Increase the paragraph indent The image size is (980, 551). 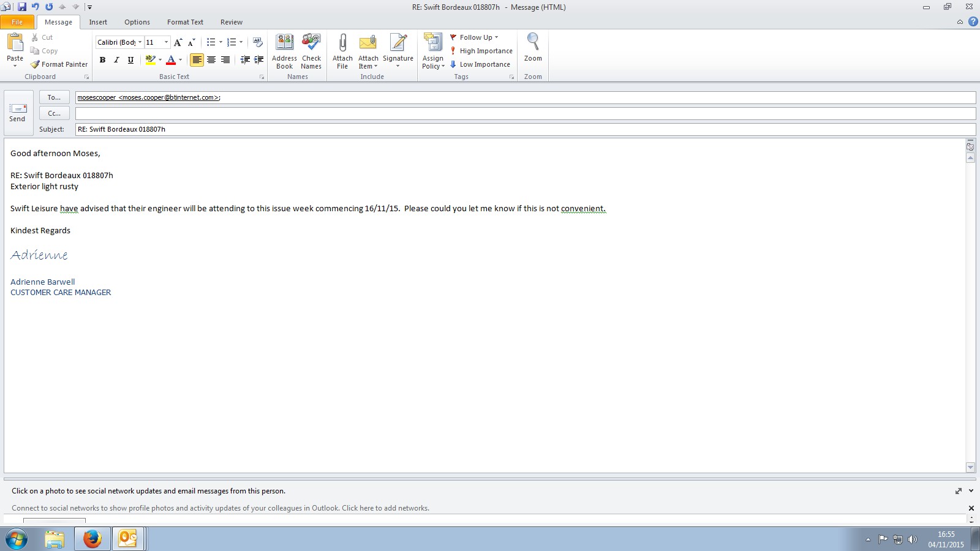pyautogui.click(x=259, y=59)
